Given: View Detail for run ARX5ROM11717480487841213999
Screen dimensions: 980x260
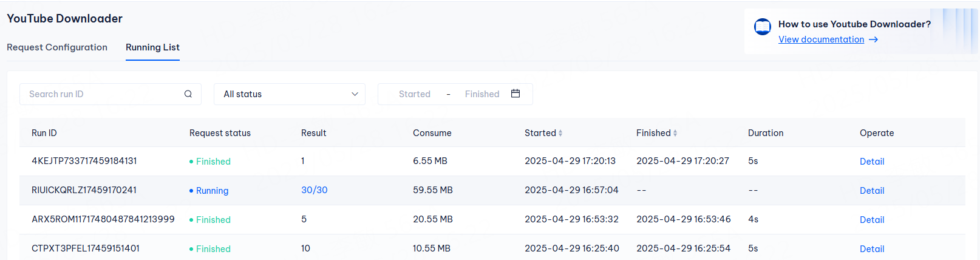Looking at the screenshot, I should [x=871, y=220].
